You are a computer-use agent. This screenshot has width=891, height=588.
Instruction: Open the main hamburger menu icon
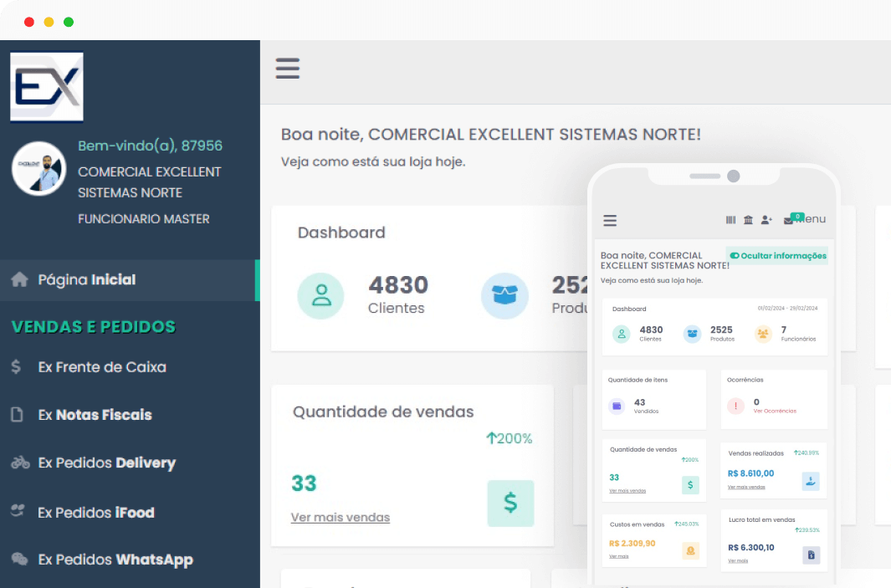(288, 69)
